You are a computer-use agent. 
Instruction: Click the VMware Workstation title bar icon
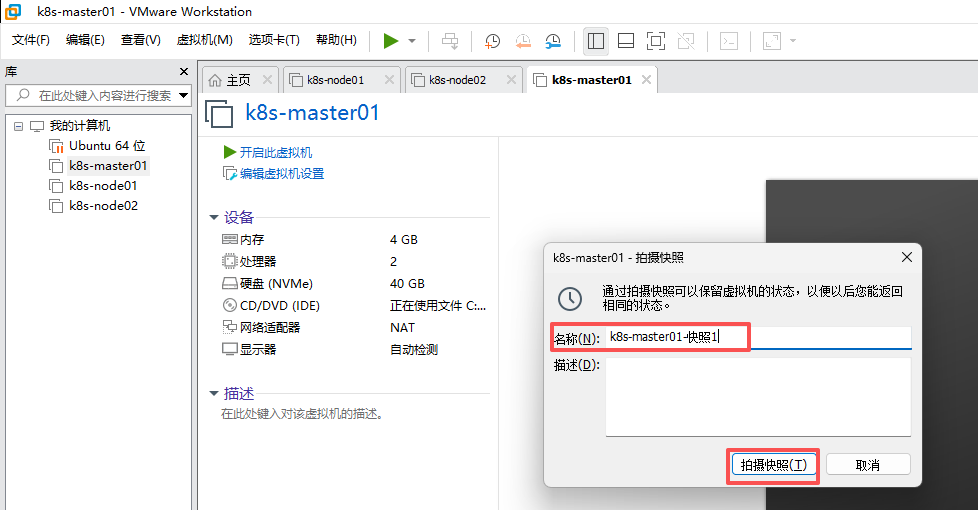click(13, 11)
